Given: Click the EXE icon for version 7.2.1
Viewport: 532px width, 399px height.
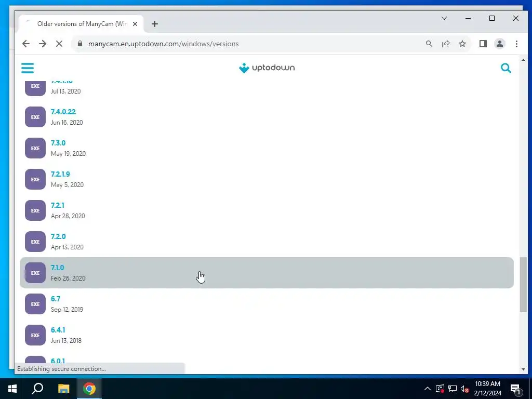Looking at the screenshot, I should 35,211.
